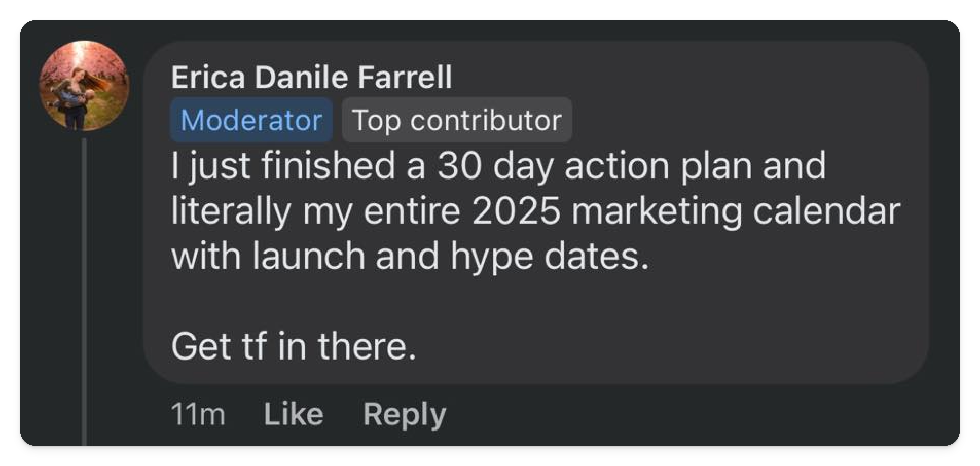Click the "Get tf in there." line
The width and height of the screenshot is (980, 466).
point(294,346)
